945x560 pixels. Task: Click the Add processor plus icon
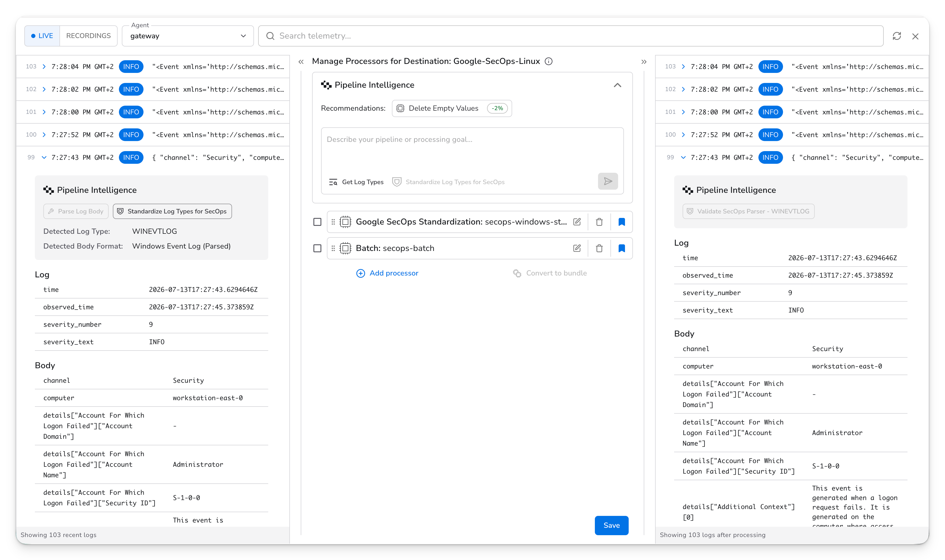pyautogui.click(x=360, y=273)
